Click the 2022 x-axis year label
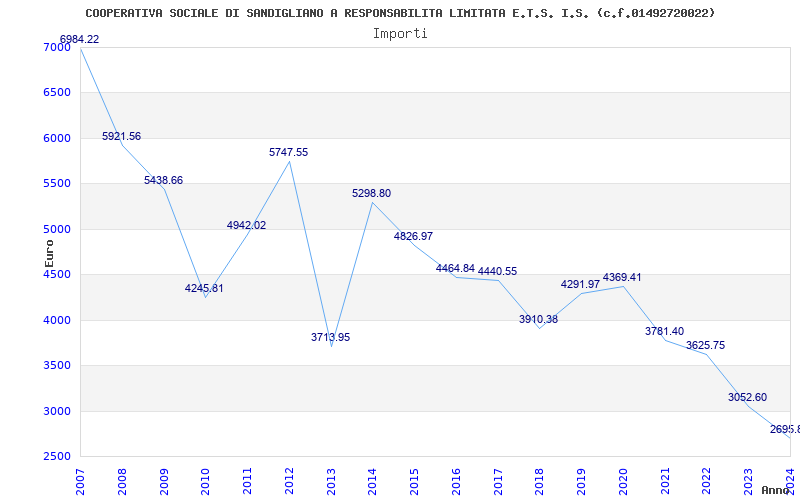Screen dimensions: 800x500 click(707, 482)
